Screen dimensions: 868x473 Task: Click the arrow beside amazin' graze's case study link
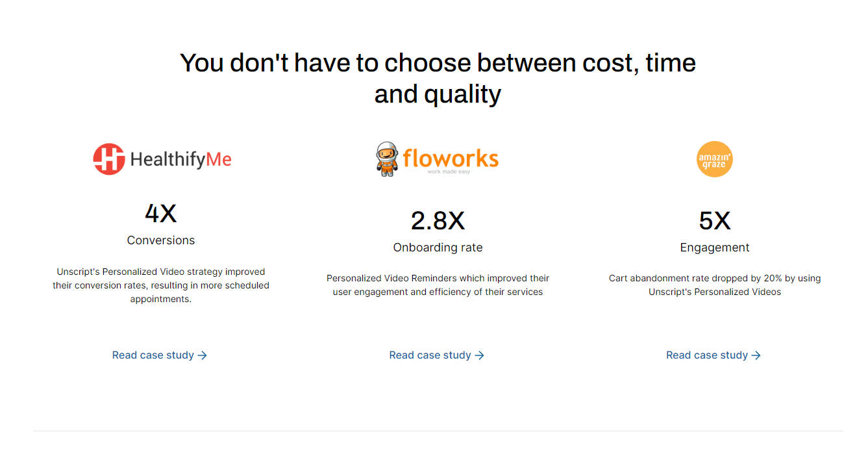pyautogui.click(x=756, y=355)
